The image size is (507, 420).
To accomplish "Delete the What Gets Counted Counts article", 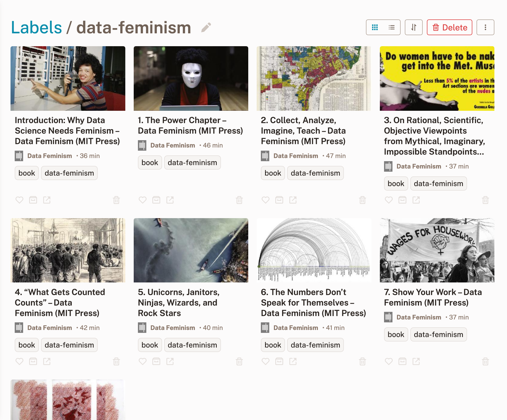I will [x=116, y=361].
